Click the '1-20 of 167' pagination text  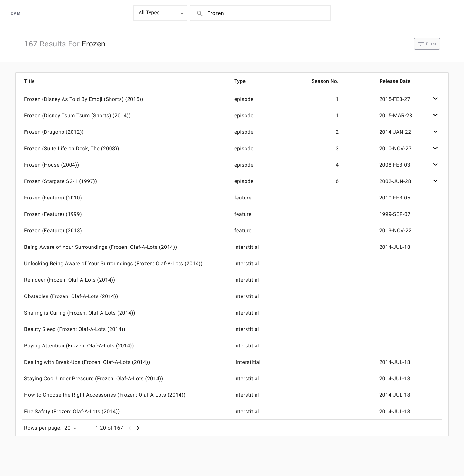(x=109, y=428)
